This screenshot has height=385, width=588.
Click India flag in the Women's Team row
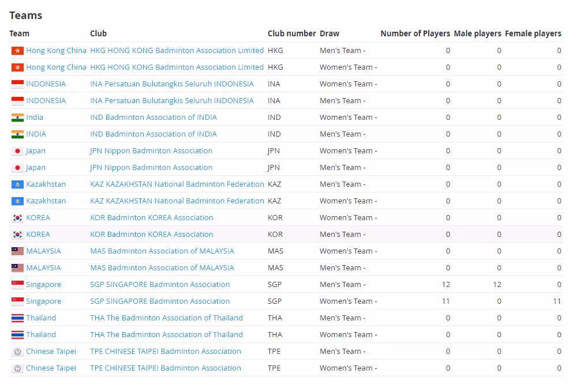[x=17, y=118]
